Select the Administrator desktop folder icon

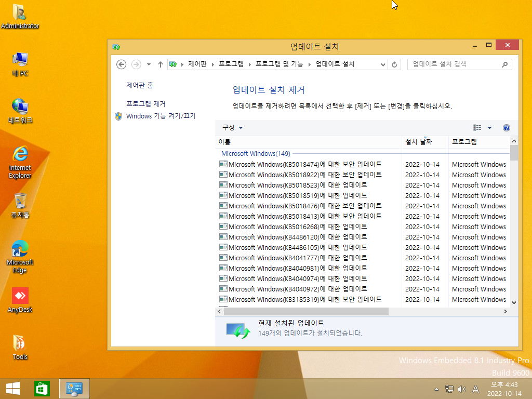20,16
